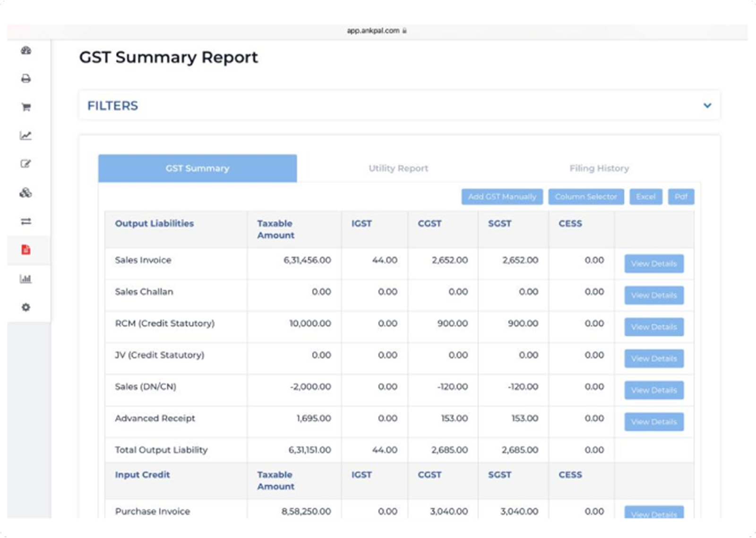
Task: Select the GST Summary tab
Action: (198, 168)
